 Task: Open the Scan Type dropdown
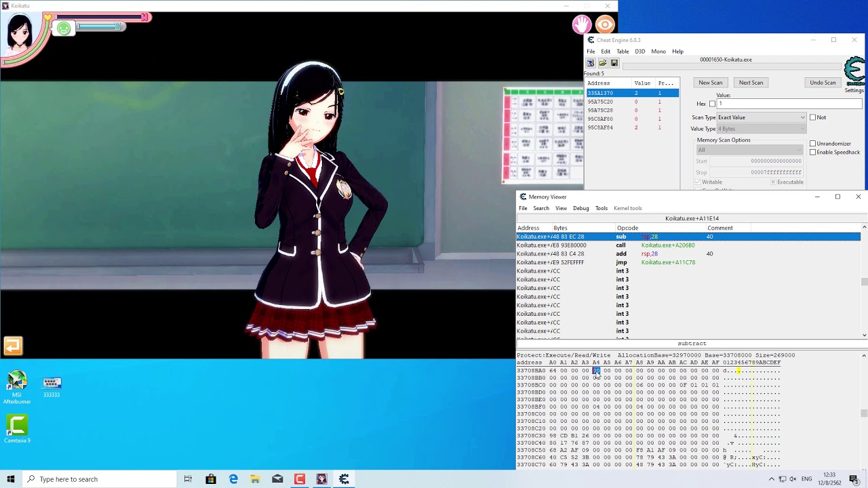point(762,117)
